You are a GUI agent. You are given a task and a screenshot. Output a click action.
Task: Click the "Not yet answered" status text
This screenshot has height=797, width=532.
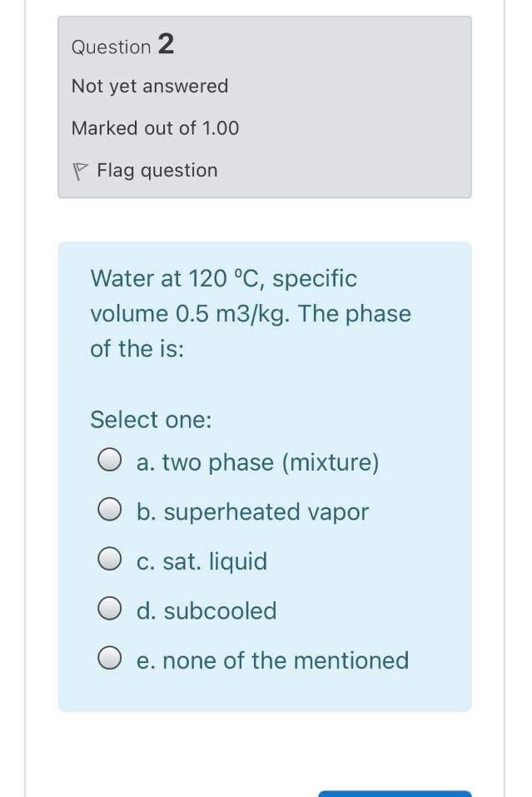tap(150, 87)
